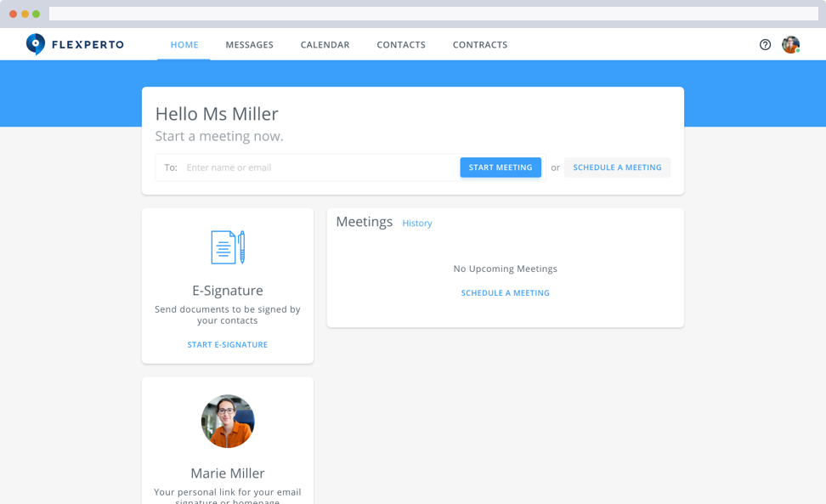Click Schedule a Meeting beside Start Meeting
This screenshot has width=826, height=504.
(617, 167)
